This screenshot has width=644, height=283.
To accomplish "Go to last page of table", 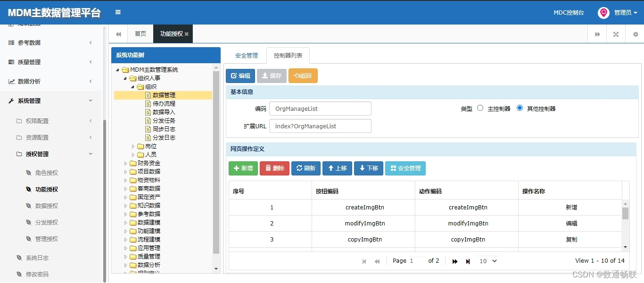I will tap(468, 261).
